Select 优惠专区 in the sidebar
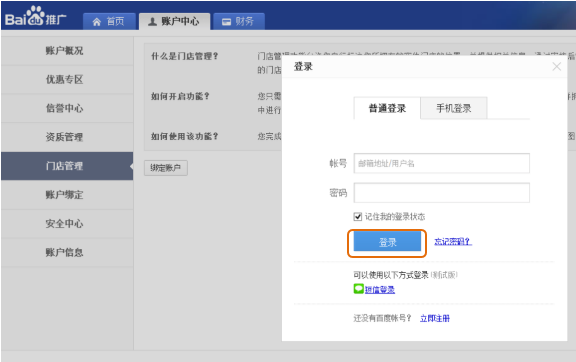Viewport: 576px width, 362px height. pos(67,79)
